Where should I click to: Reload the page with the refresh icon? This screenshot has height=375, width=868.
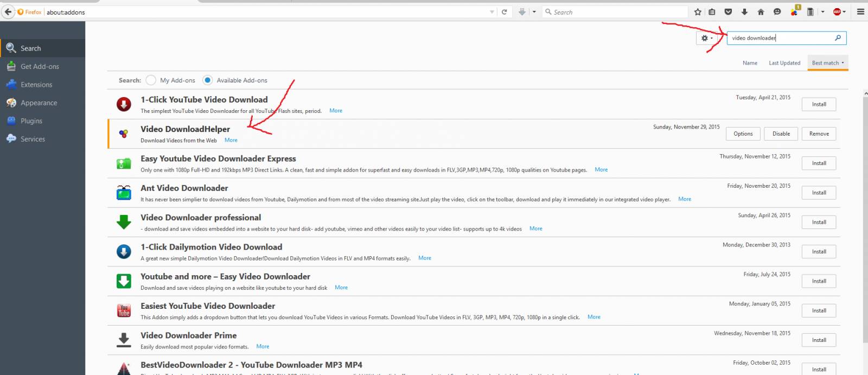tap(504, 12)
